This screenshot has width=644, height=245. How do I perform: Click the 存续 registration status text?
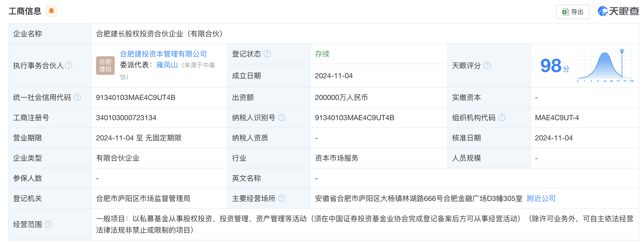tap(322, 54)
